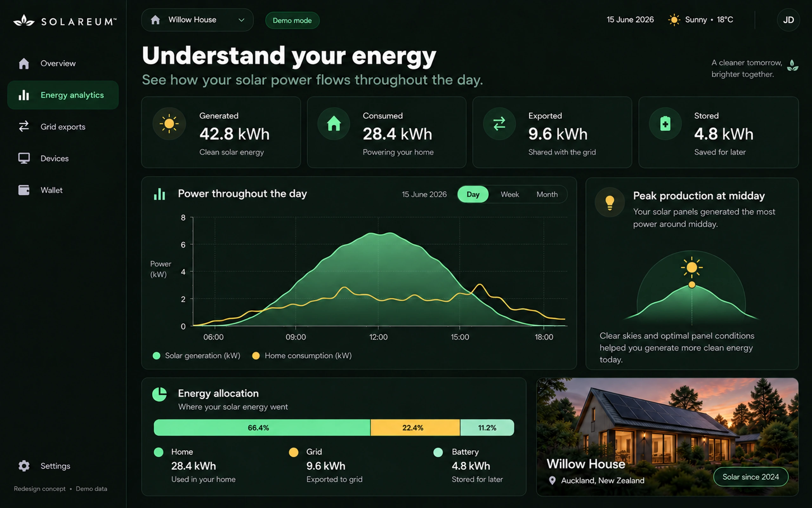Click the lightbulb icon in Peak production card
Viewport: 812px width, 508px height.
point(610,202)
